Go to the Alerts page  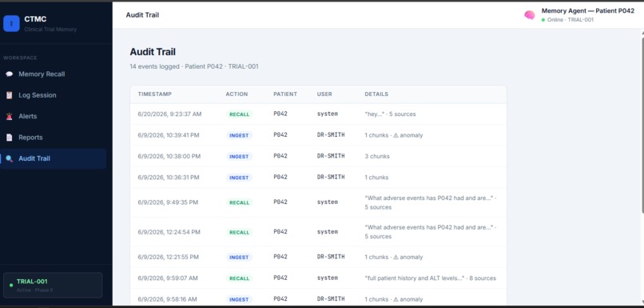click(x=53, y=116)
